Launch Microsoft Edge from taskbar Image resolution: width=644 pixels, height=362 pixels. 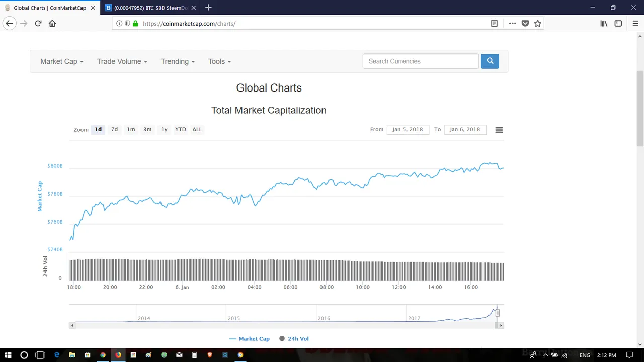[x=57, y=355]
